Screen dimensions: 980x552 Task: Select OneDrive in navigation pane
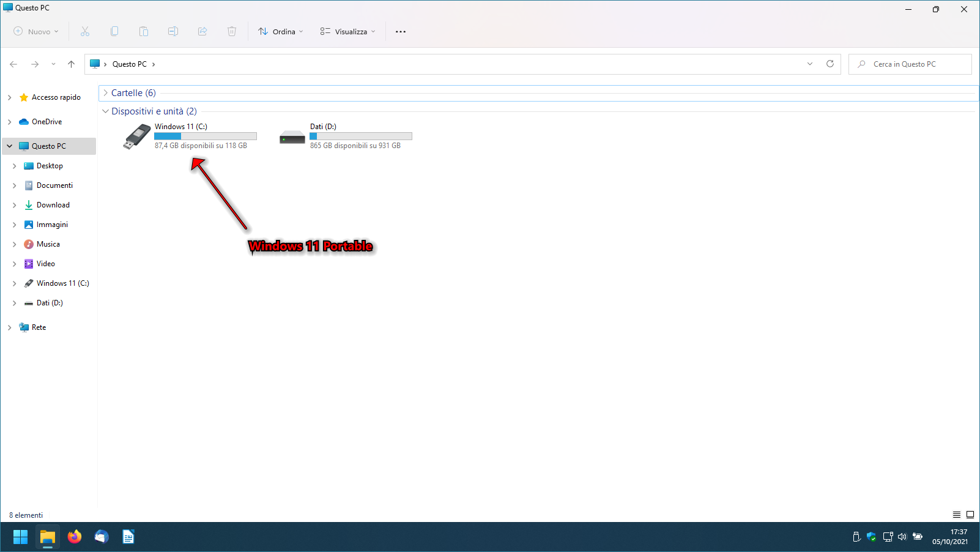tap(46, 122)
